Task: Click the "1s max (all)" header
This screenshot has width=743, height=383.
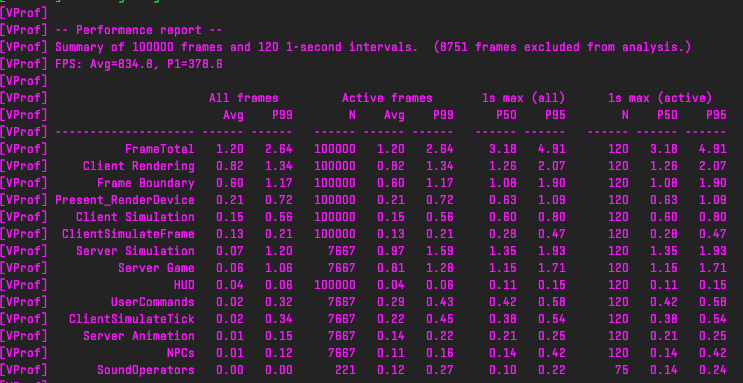Action: coord(524,98)
